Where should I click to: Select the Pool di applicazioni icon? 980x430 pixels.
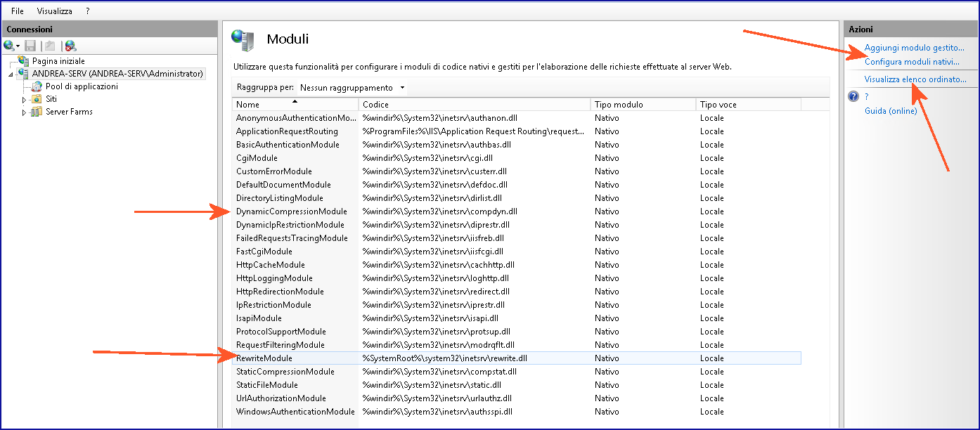pyautogui.click(x=37, y=86)
